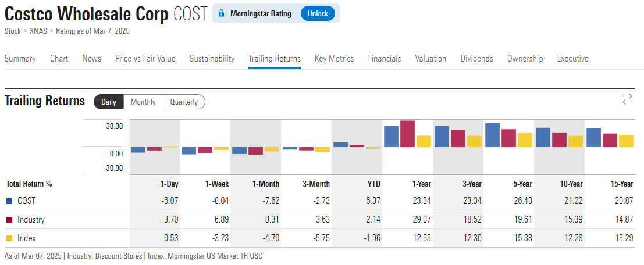Open the Ownership tab
644x265 pixels.
click(525, 59)
